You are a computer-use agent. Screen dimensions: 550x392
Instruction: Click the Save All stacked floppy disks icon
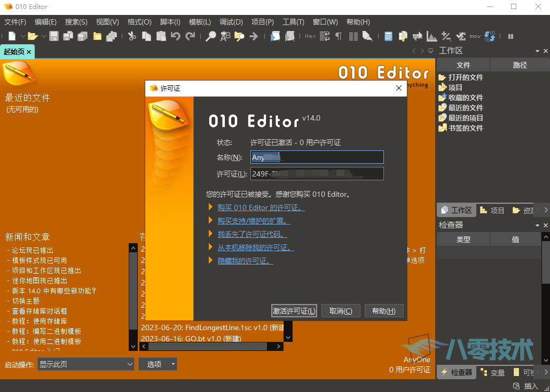[82, 36]
